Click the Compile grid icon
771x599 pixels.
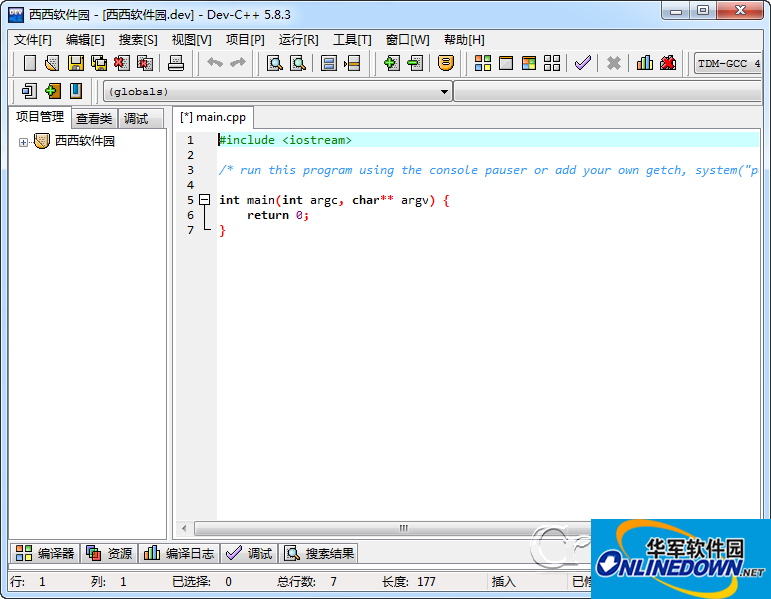[x=483, y=63]
